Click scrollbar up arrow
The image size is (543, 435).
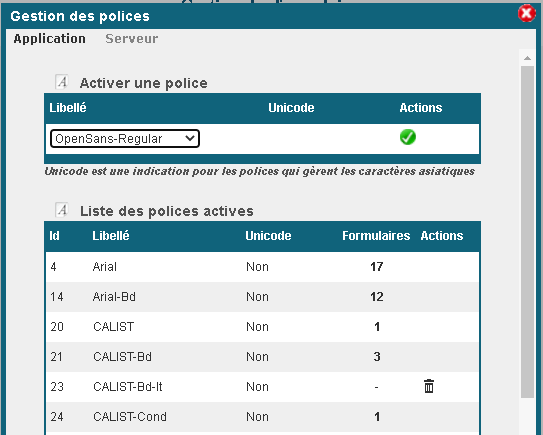point(527,58)
